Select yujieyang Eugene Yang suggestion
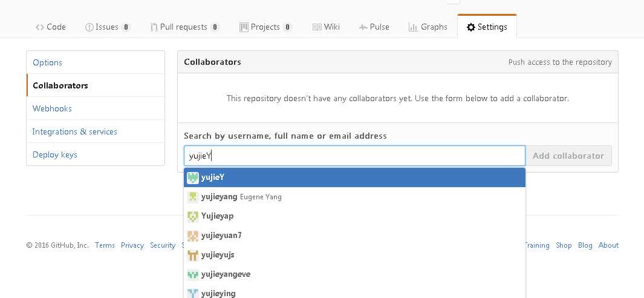The height and width of the screenshot is (298, 644). tap(354, 197)
